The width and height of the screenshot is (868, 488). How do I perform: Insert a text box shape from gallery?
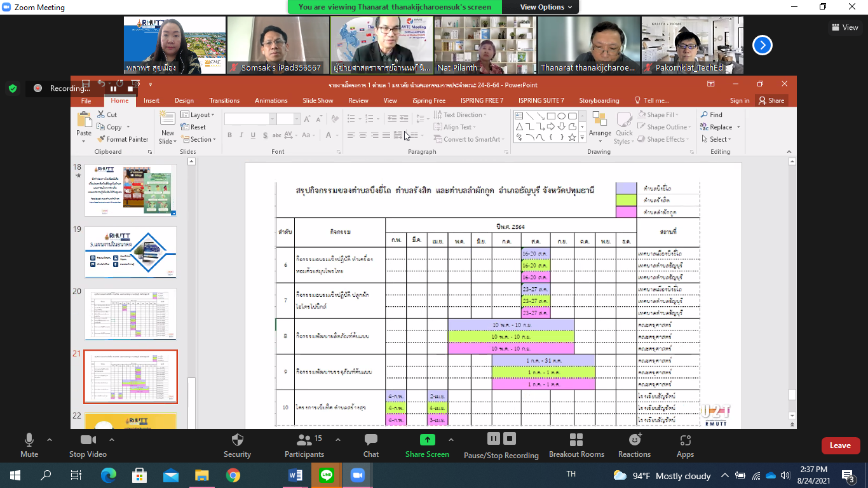pos(519,116)
